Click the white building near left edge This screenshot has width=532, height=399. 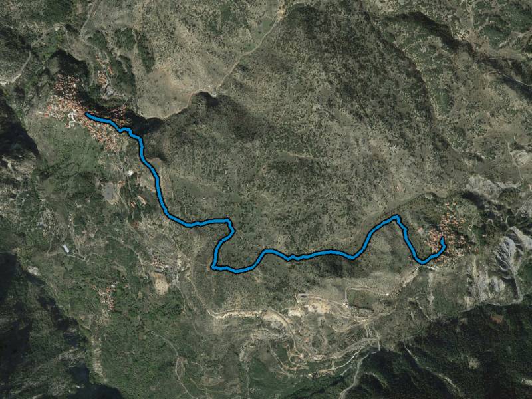(x=66, y=248)
